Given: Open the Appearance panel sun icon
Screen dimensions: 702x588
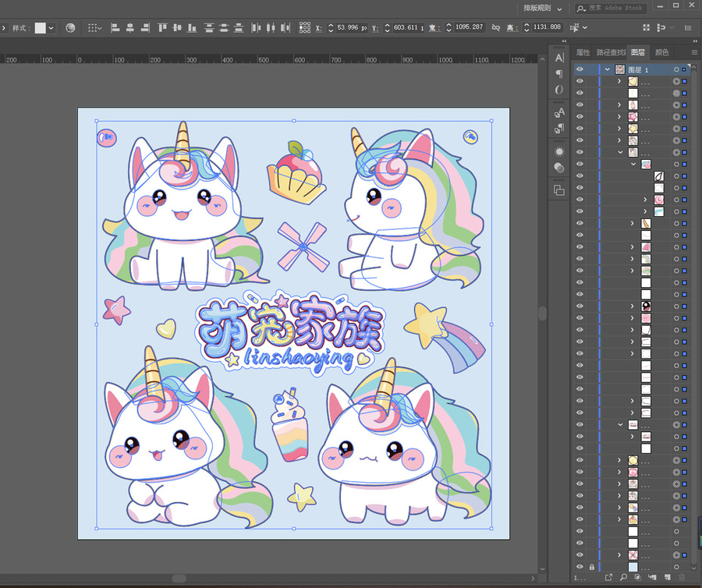Looking at the screenshot, I should coord(559,152).
